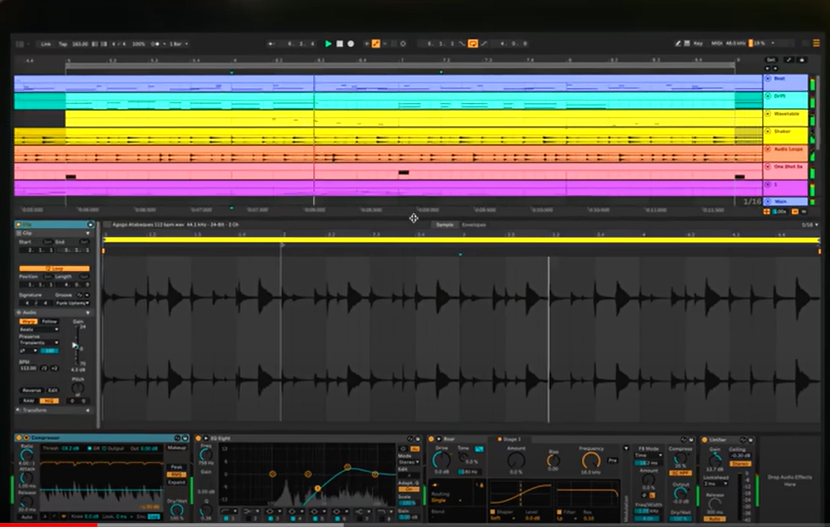Open the EQ Eight Stereo mode dropdown

(409, 462)
